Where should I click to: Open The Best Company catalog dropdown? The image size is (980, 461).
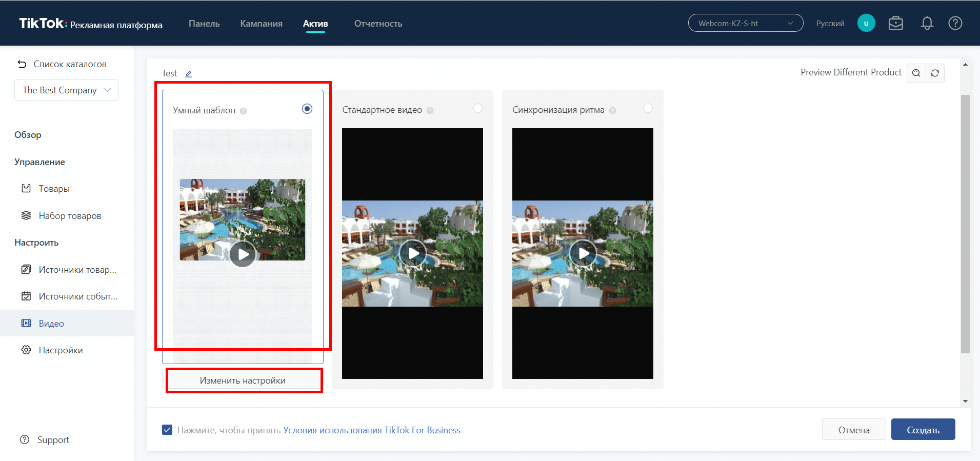pyautogui.click(x=66, y=90)
